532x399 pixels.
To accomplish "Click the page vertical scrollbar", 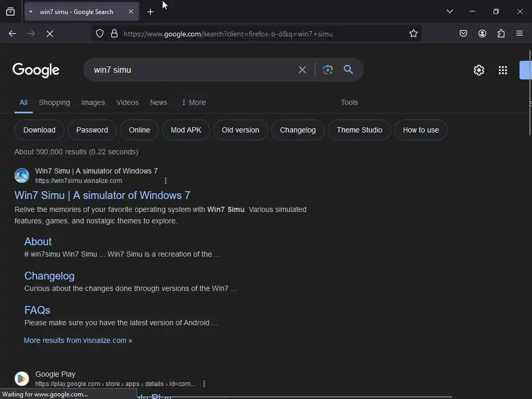I will (530, 93).
